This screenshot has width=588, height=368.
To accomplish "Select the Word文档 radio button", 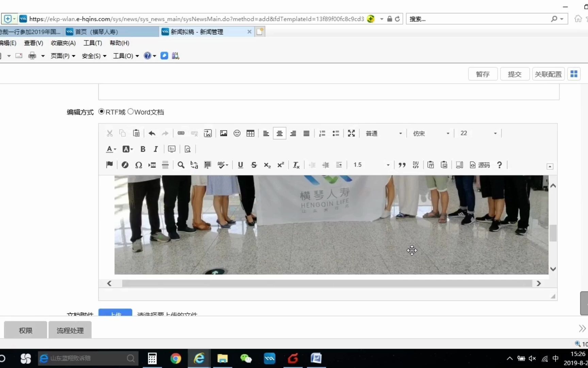I will [130, 111].
